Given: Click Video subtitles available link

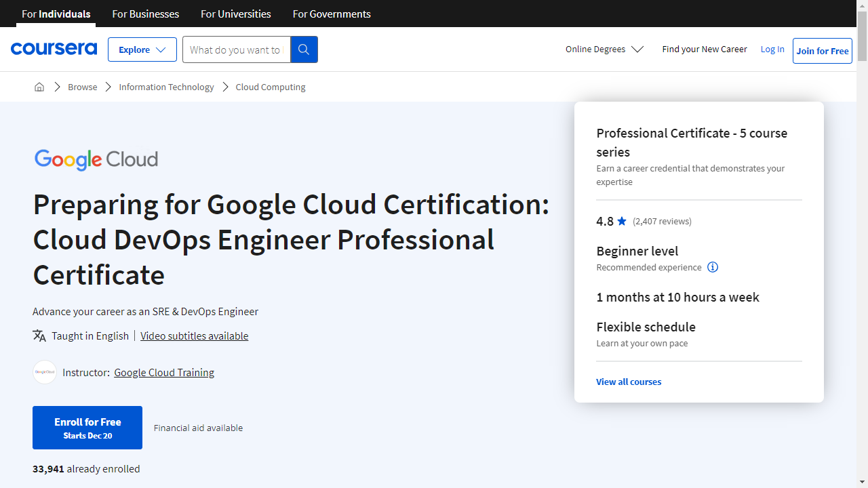Looking at the screenshot, I should tap(194, 335).
